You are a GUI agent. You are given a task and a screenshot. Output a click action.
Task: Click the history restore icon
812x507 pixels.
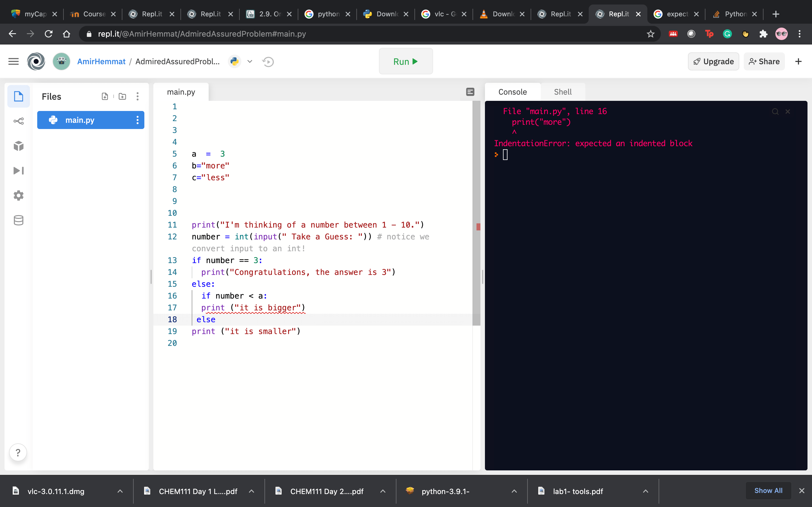pos(268,62)
